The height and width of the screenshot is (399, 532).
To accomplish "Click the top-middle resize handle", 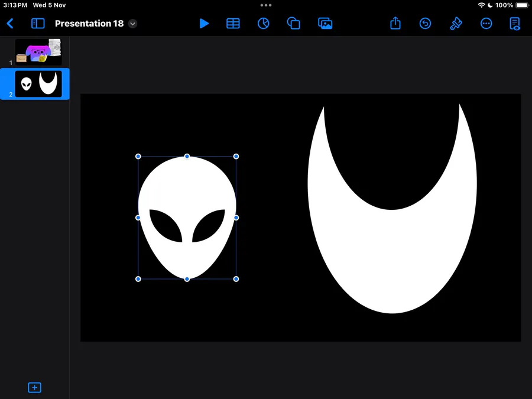I will tap(187, 157).
